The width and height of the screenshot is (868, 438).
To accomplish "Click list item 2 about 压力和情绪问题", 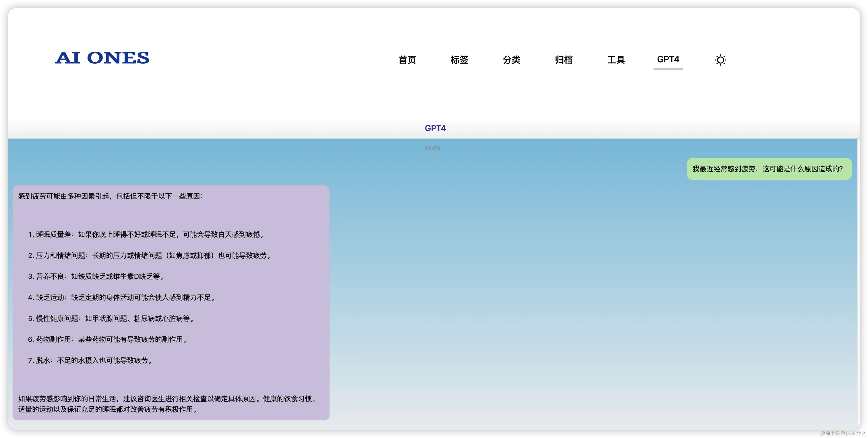I will [150, 255].
